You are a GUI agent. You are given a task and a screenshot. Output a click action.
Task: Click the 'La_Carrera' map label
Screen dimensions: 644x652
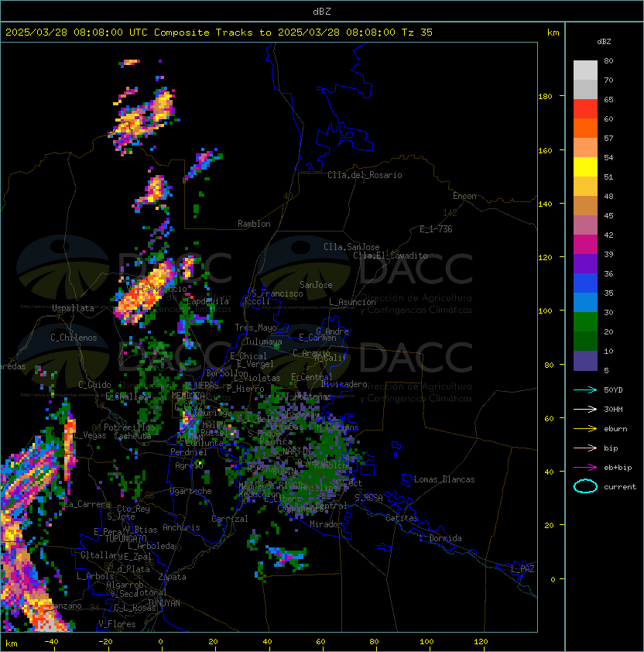coord(87,504)
